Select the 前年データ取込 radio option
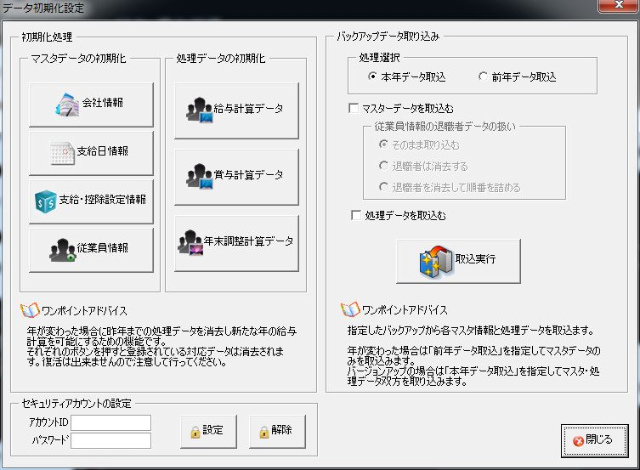Viewport: 640px width, 470px height. click(518, 77)
